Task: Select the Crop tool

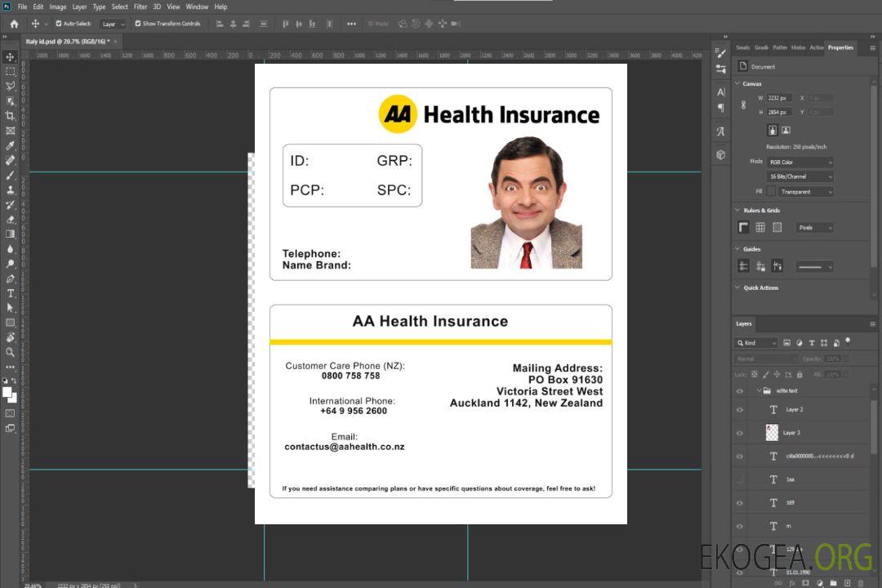Action: [x=10, y=116]
